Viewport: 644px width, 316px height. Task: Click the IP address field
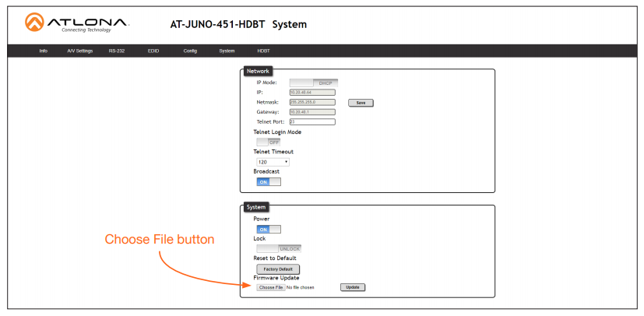coord(312,93)
